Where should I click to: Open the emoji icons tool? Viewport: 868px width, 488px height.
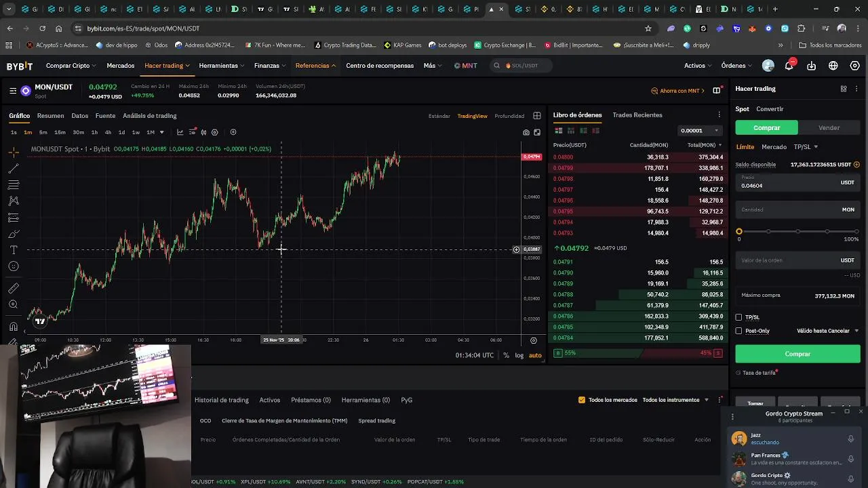14,266
